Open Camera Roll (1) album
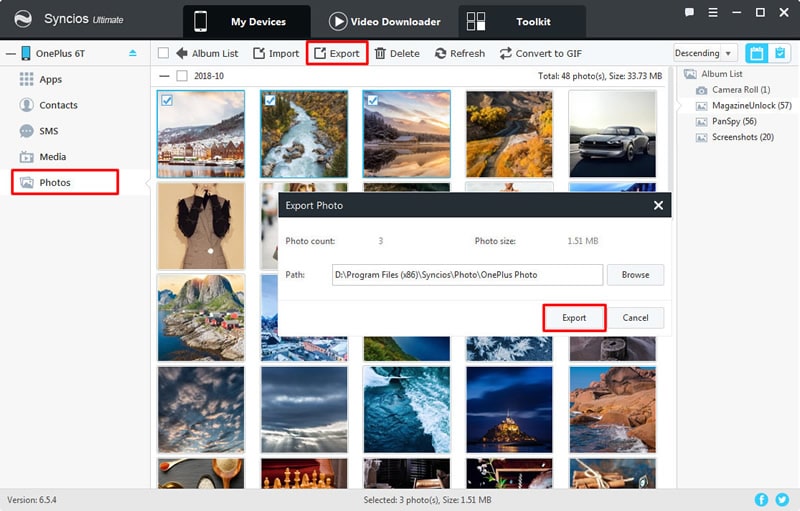The image size is (800, 511). 733,90
